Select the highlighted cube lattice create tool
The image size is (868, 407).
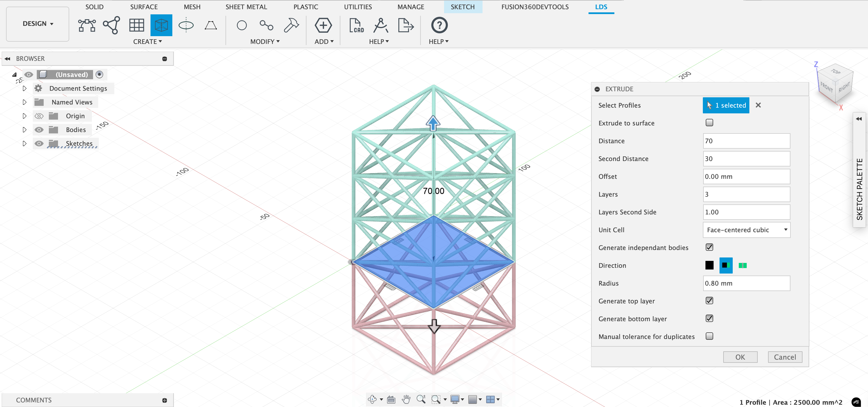pyautogui.click(x=161, y=25)
